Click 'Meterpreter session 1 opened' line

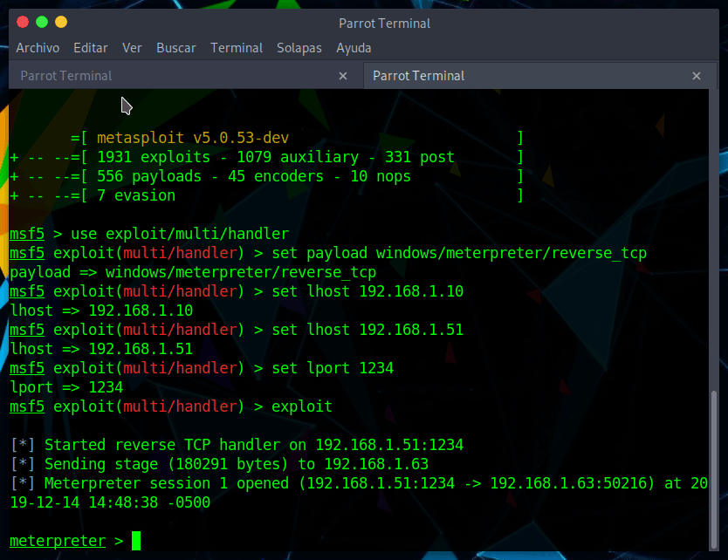360,483
